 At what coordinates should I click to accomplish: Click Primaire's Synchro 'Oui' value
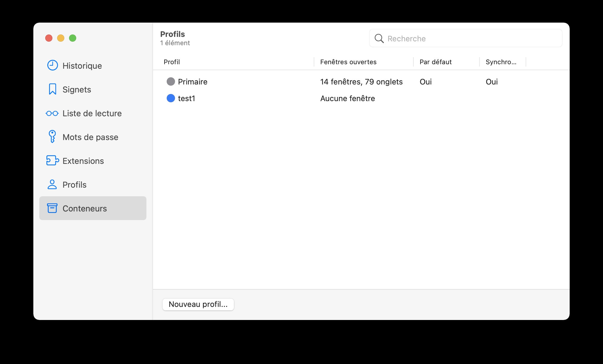tap(492, 82)
